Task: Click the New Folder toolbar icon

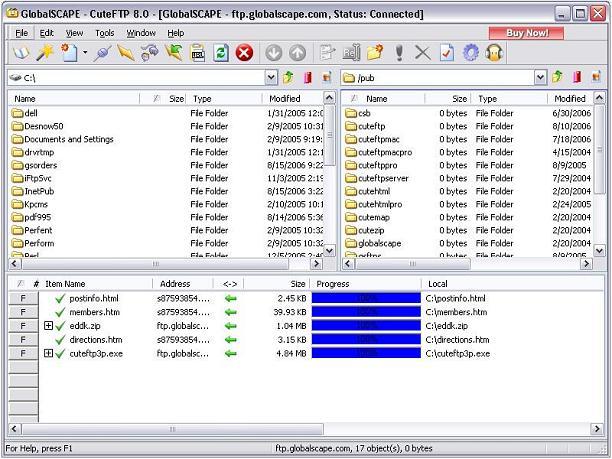Action: [x=375, y=53]
